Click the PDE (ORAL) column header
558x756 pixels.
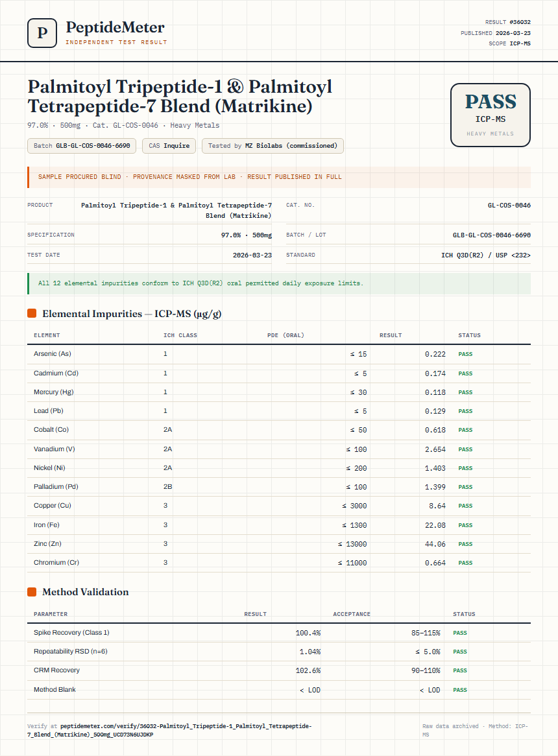[x=286, y=335]
